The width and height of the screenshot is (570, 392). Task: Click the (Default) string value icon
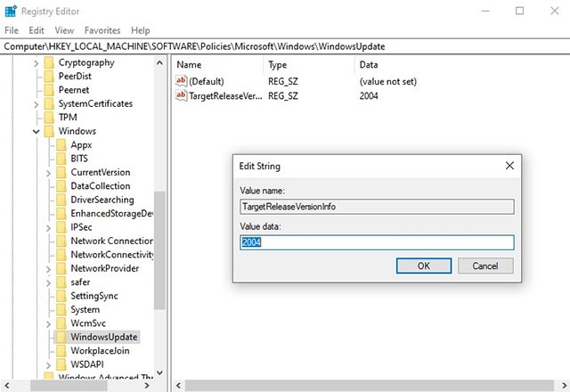[x=182, y=81]
